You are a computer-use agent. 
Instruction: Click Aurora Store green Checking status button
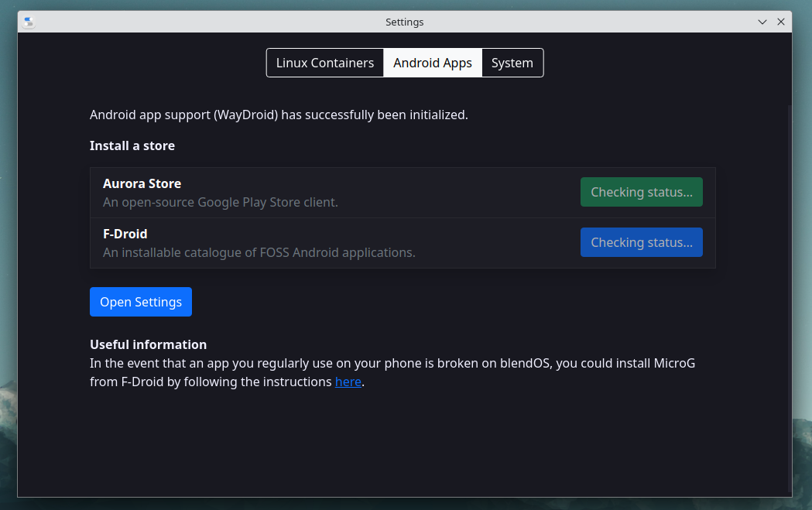[x=641, y=192]
